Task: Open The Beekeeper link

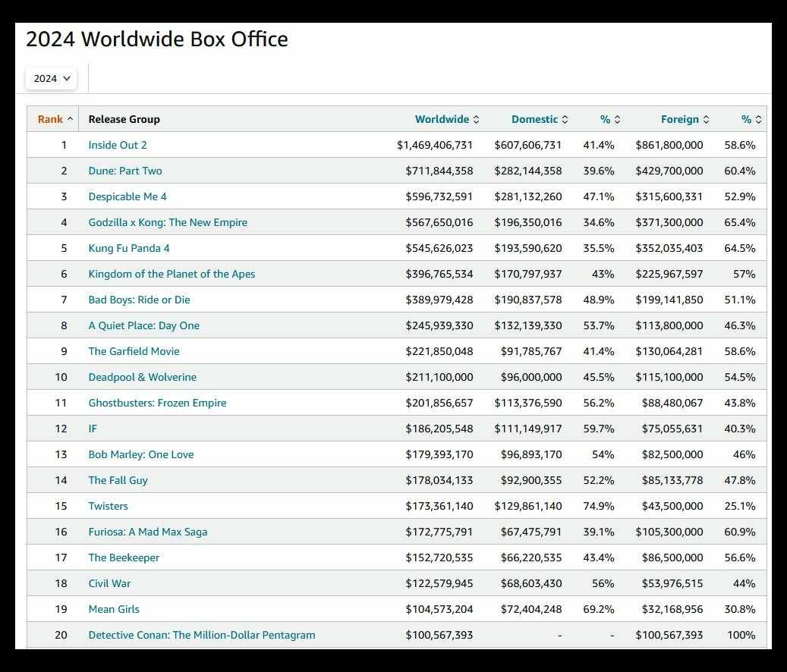Action: (x=124, y=557)
